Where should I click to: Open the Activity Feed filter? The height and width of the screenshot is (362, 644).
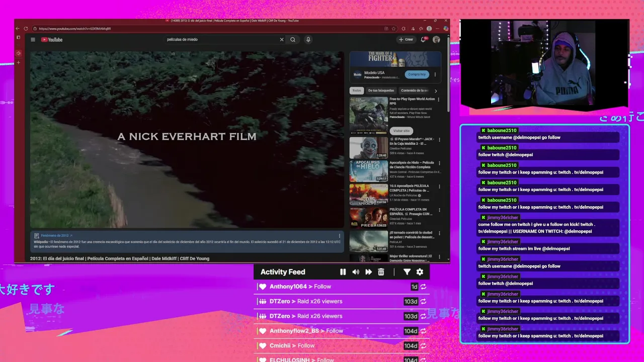[407, 272]
